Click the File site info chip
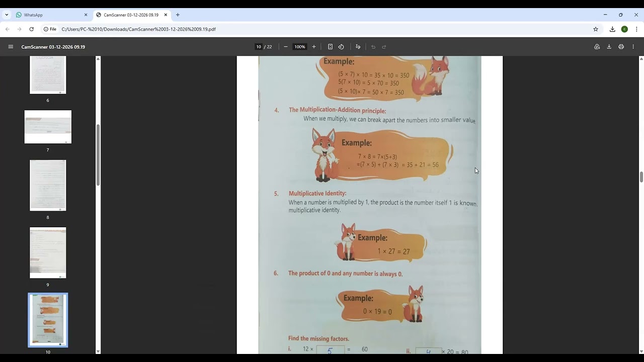644x362 pixels. [50, 29]
